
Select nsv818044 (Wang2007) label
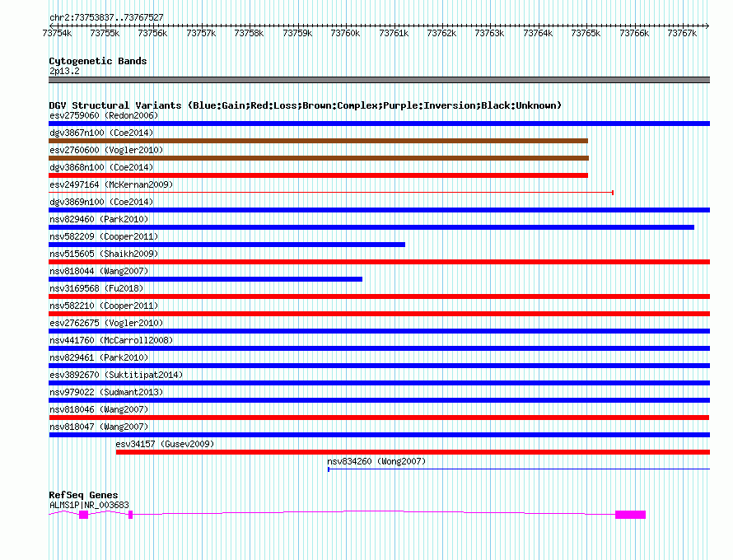click(x=99, y=271)
